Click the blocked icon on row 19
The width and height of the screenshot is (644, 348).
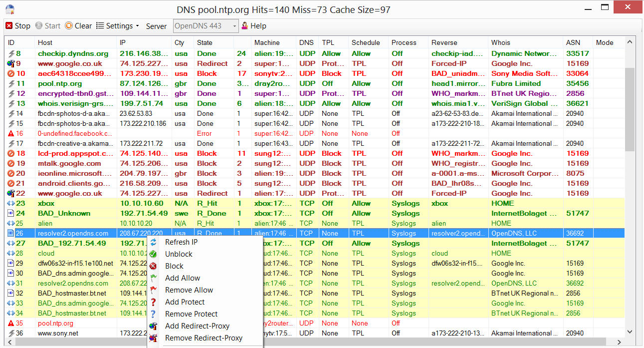(11, 163)
